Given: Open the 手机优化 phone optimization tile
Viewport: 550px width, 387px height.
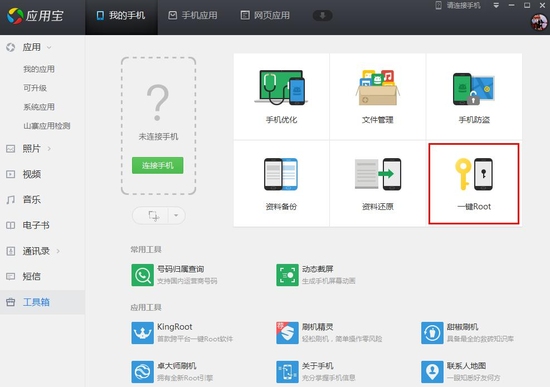Looking at the screenshot, I should 281,96.
